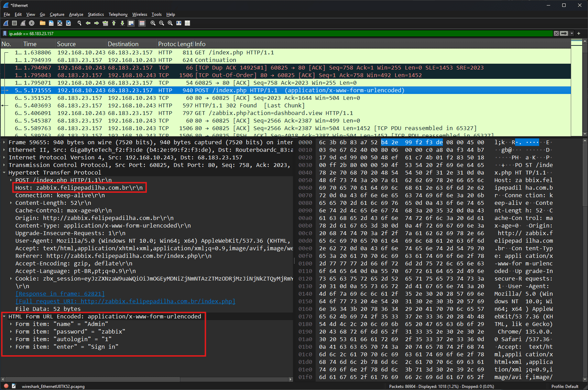
Task: Collapse Hypertext Transfer Protocol section
Action: click(x=4, y=172)
